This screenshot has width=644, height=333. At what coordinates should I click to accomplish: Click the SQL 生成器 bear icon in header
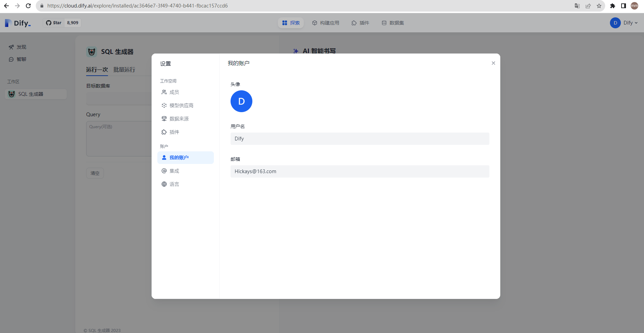[92, 52]
